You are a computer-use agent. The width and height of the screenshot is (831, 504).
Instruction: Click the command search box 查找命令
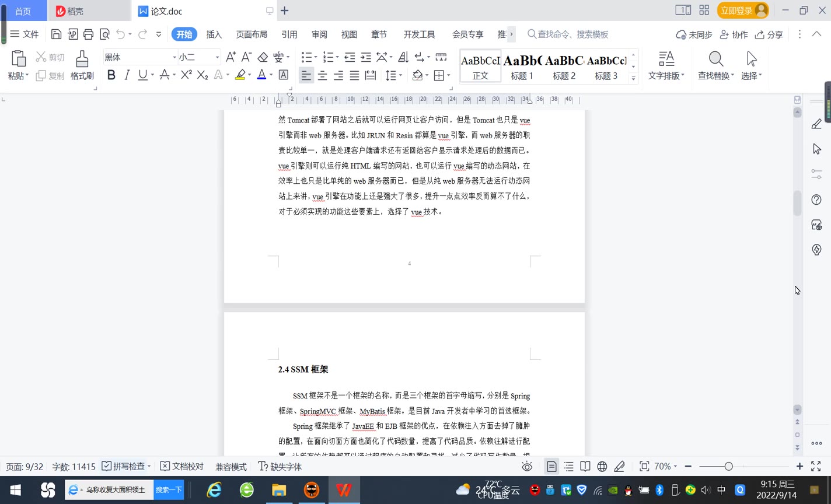point(572,34)
